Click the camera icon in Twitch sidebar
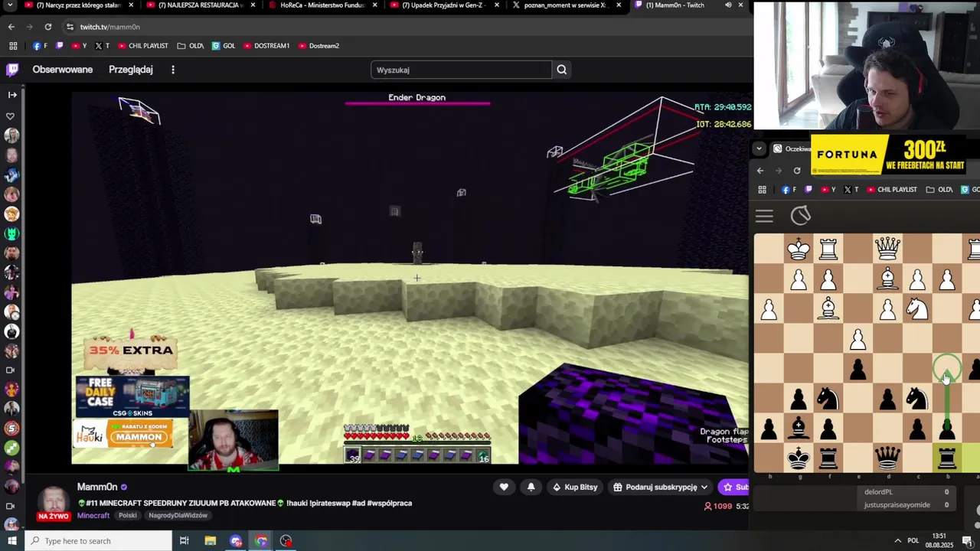The image size is (980, 551). pyautogui.click(x=11, y=370)
